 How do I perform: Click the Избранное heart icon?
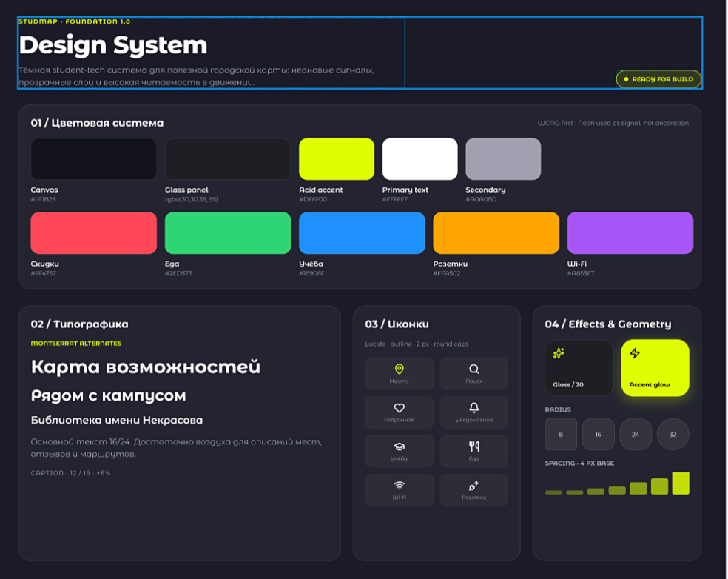[399, 408]
